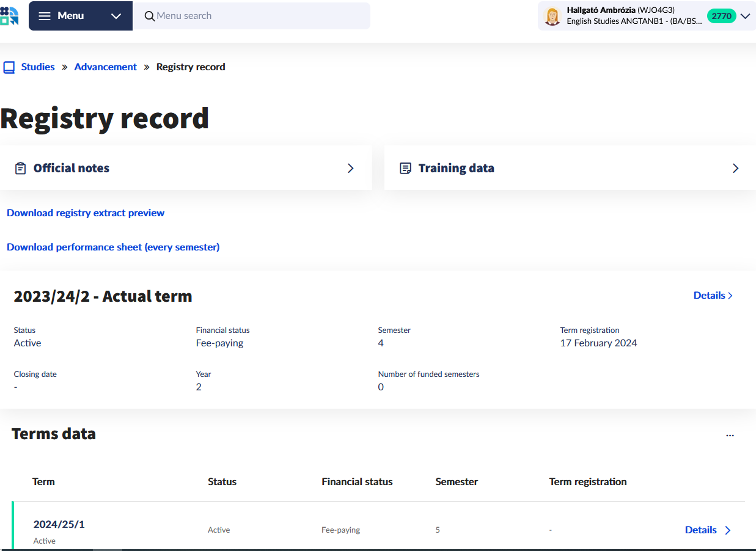Screen dimensions: 756x551
Task: Download registry extract preview
Action: pos(86,213)
